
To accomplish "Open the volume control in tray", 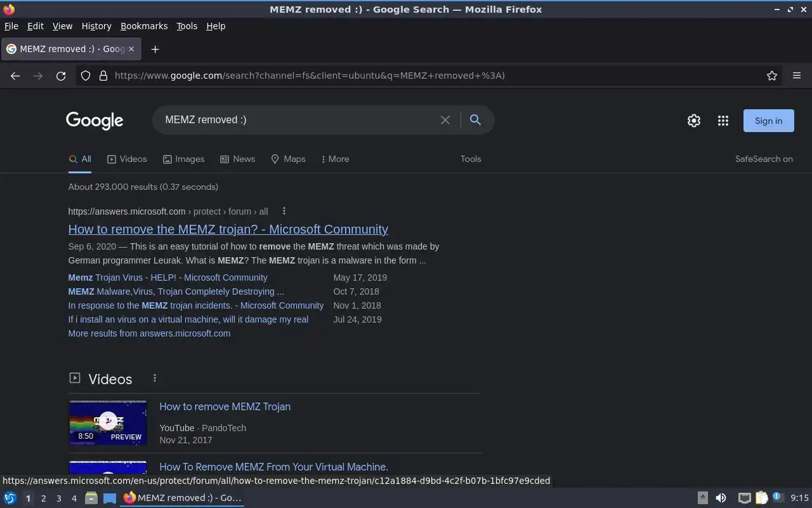I will click(x=721, y=498).
